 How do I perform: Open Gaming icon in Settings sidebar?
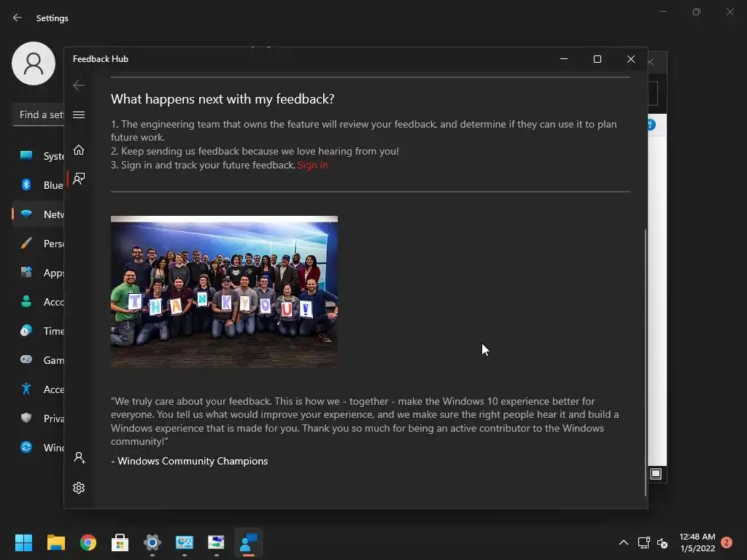[26, 359]
